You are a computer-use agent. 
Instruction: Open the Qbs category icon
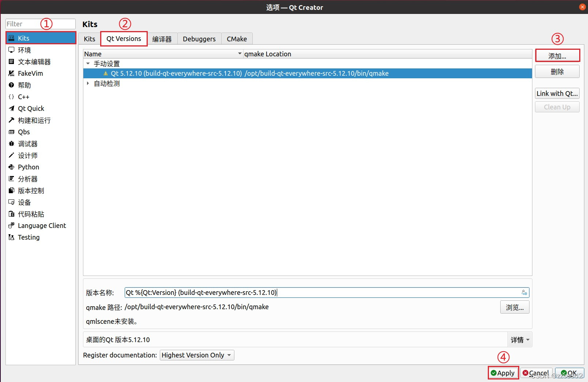point(11,132)
